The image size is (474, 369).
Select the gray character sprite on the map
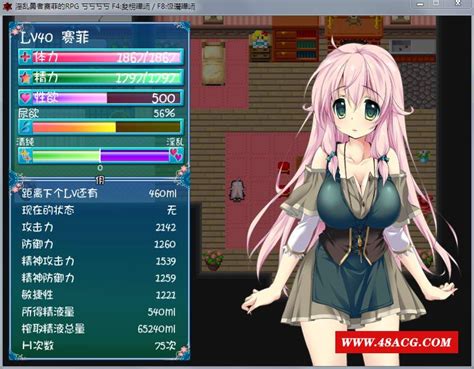pos(237,190)
